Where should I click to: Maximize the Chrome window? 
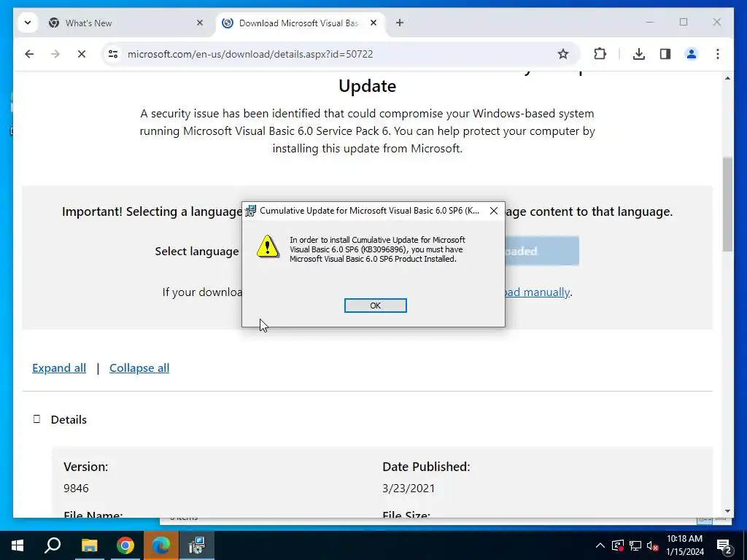683,23
